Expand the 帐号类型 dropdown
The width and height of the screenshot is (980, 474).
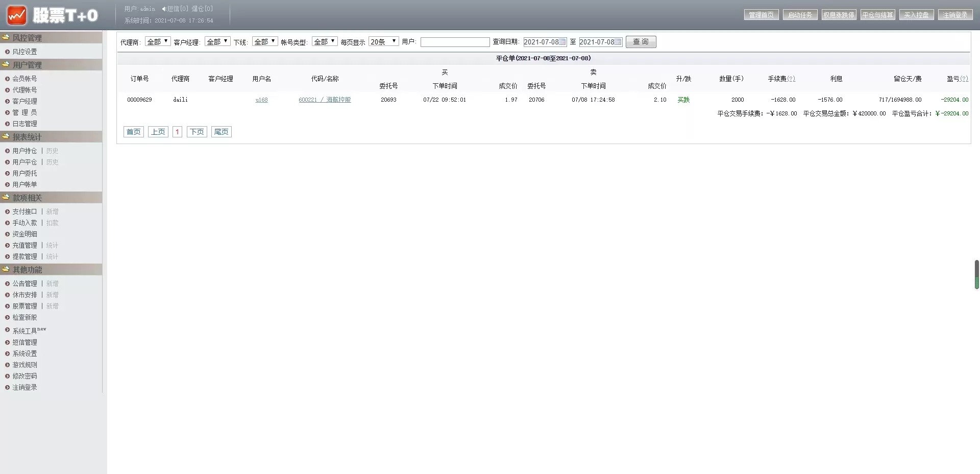pyautogui.click(x=325, y=41)
